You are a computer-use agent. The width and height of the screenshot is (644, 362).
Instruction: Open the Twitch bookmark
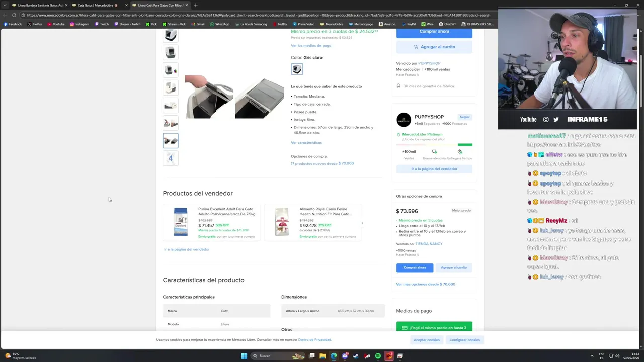(x=101, y=24)
